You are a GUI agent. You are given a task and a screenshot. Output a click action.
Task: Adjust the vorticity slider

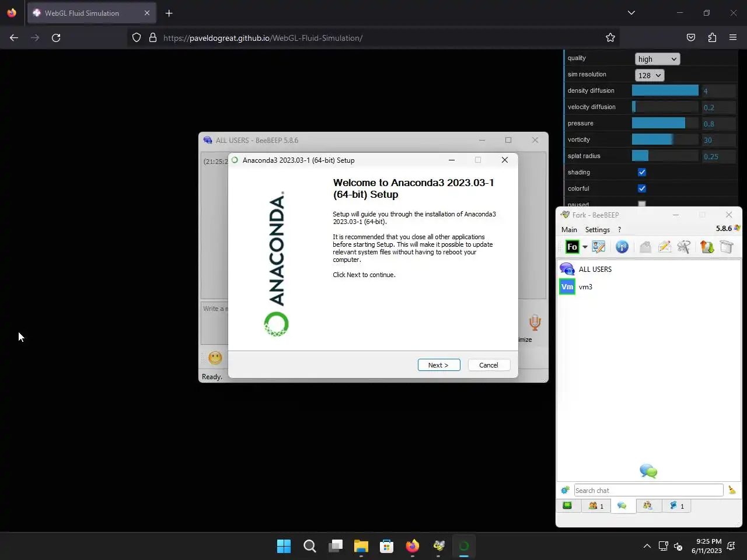[x=665, y=139]
